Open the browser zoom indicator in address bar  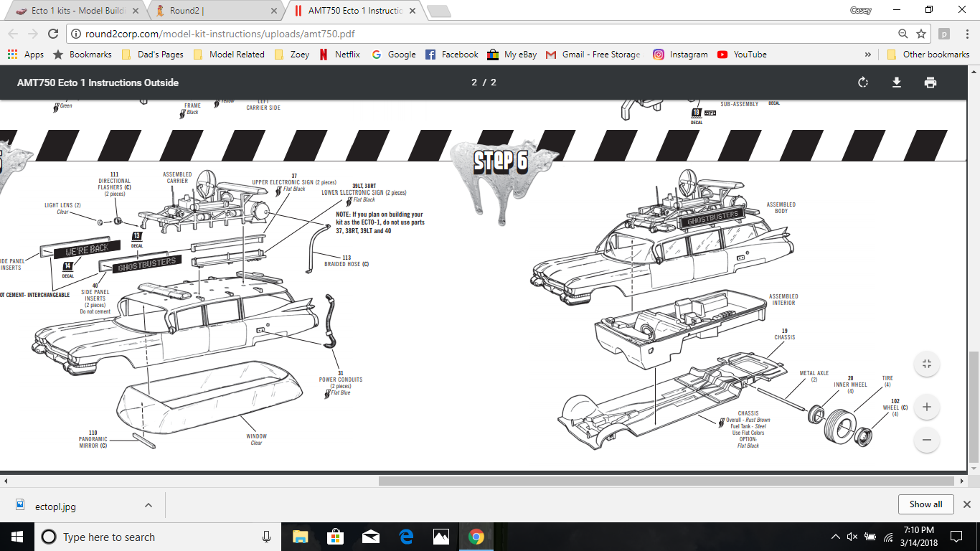tap(903, 34)
